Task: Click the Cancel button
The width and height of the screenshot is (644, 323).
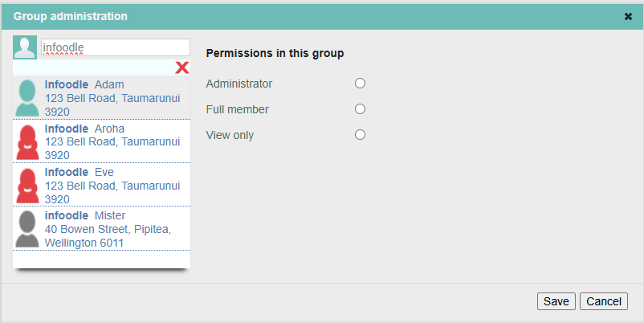Action: [x=604, y=301]
